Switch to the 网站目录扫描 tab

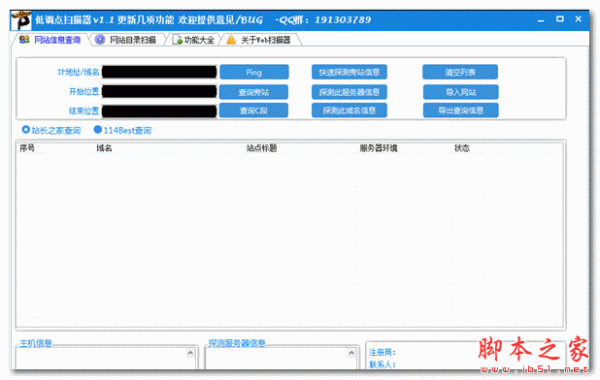pyautogui.click(x=127, y=40)
